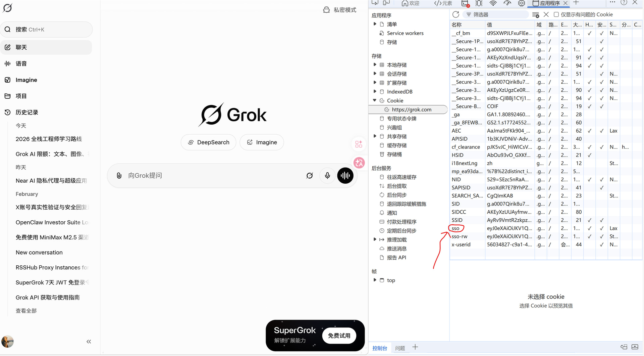Expand the top frame node
Screen dimensions: 644x356
coord(375,280)
